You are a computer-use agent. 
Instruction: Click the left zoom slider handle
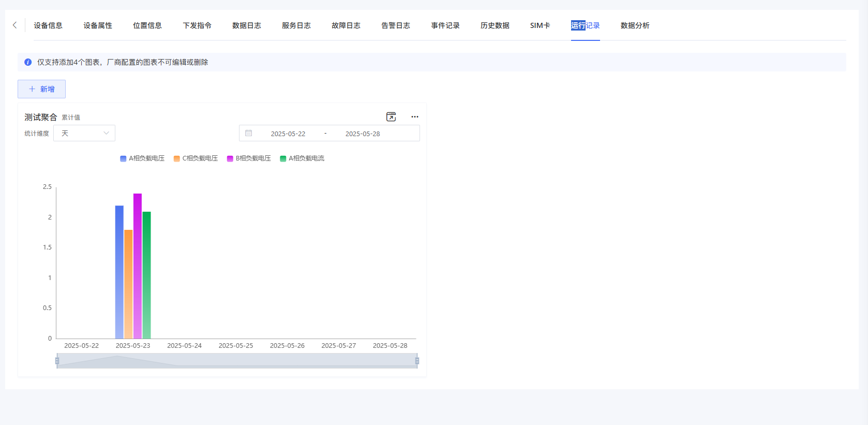click(57, 361)
